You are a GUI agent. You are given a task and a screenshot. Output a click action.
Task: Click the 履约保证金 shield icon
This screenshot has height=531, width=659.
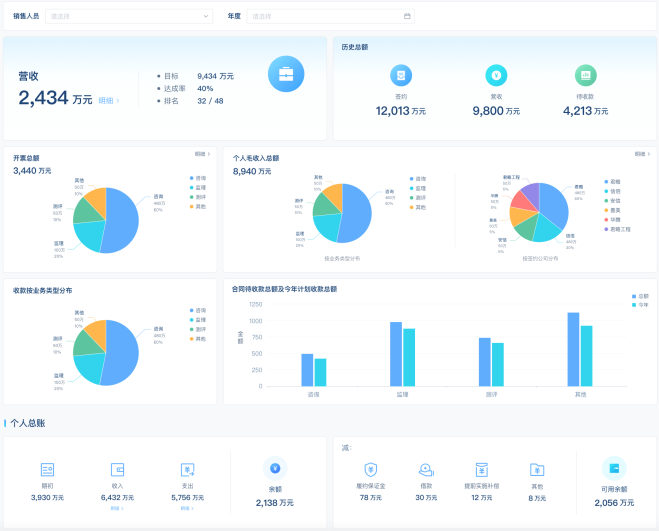pos(370,470)
